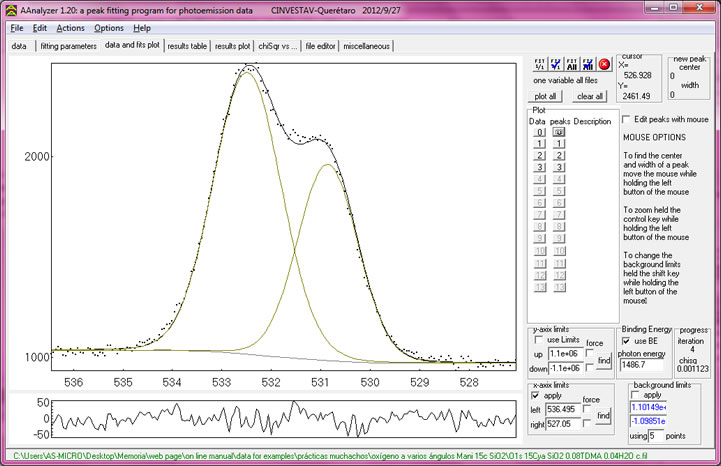Click the fourth FIT icon left of red stop

588,63
